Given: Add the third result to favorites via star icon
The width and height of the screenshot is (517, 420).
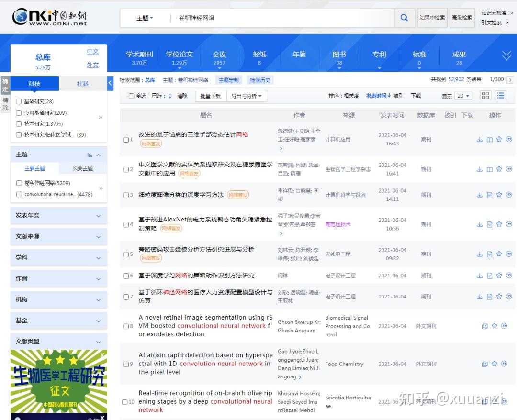Looking at the screenshot, I should click(498, 195).
